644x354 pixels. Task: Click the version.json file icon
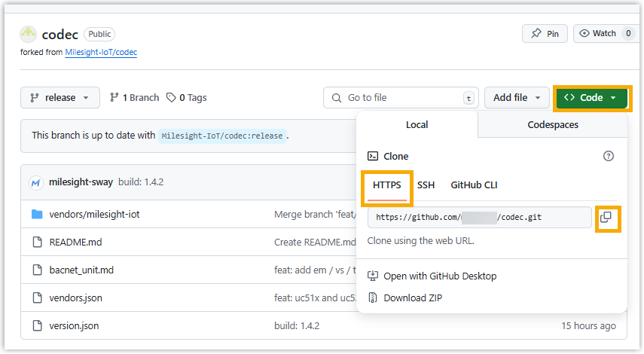tap(38, 326)
